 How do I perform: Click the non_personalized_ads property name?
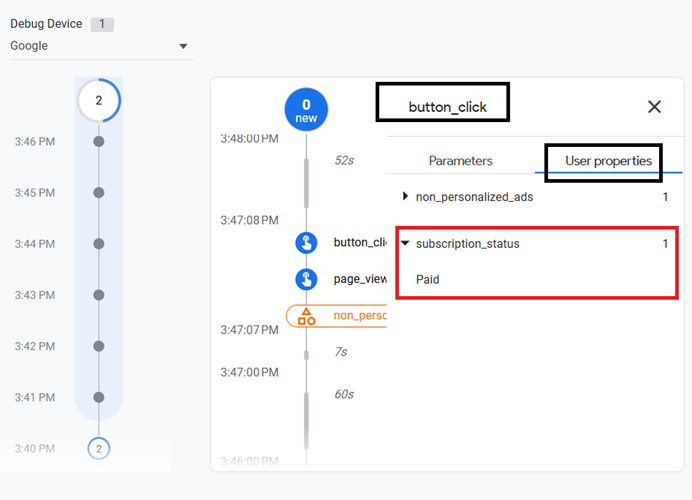474,197
